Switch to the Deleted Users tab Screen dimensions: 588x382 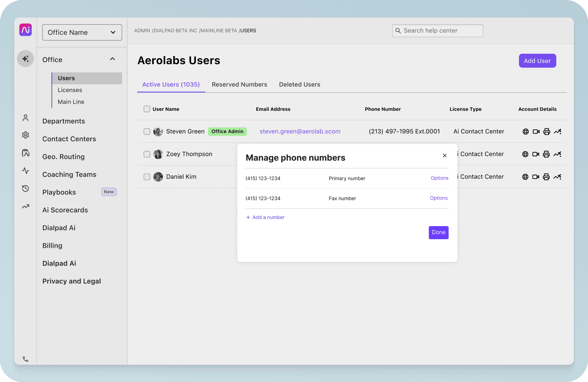click(300, 85)
